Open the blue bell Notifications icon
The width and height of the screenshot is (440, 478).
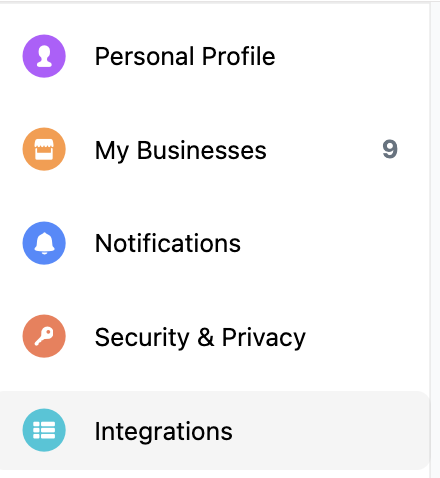pos(44,243)
